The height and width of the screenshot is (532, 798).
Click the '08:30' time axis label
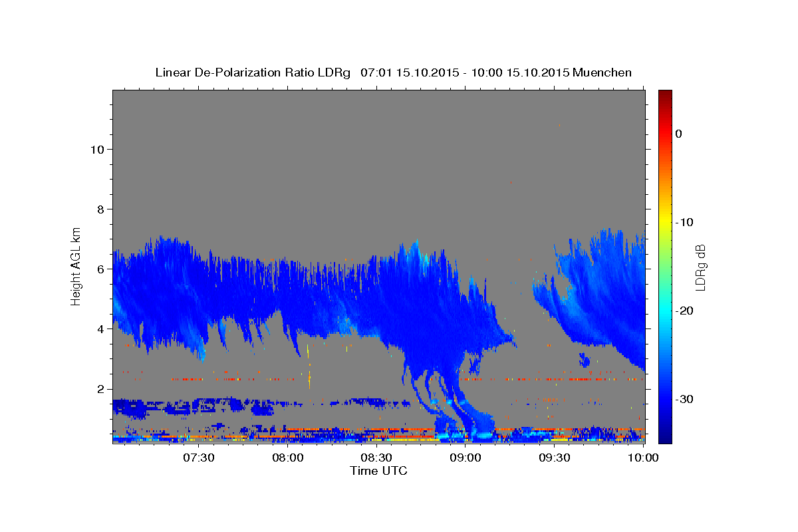click(376, 458)
